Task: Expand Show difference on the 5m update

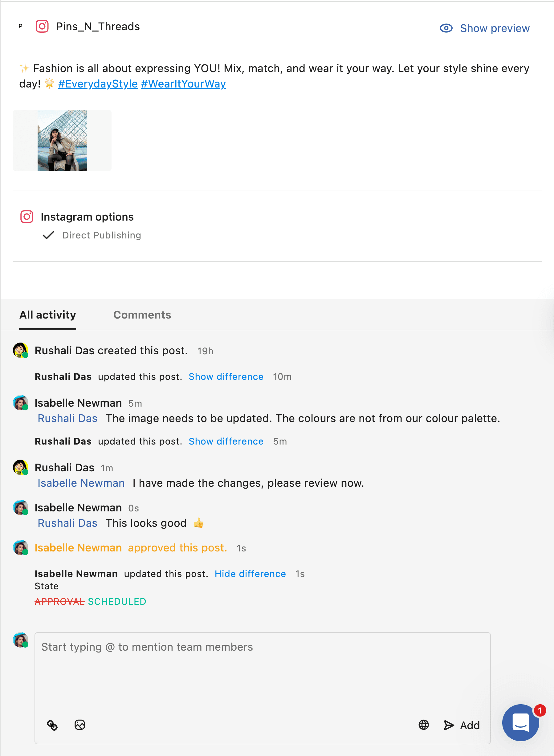Action: click(226, 441)
